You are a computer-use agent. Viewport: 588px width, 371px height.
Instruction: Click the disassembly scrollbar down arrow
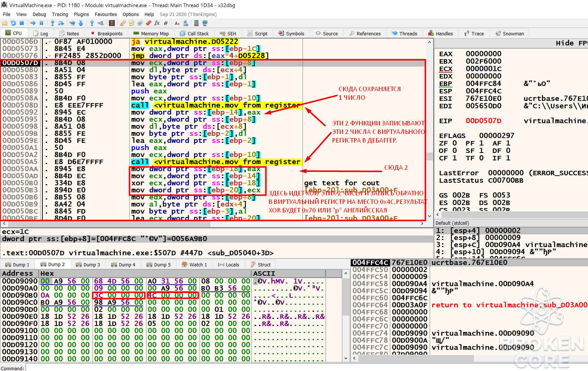pyautogui.click(x=430, y=216)
